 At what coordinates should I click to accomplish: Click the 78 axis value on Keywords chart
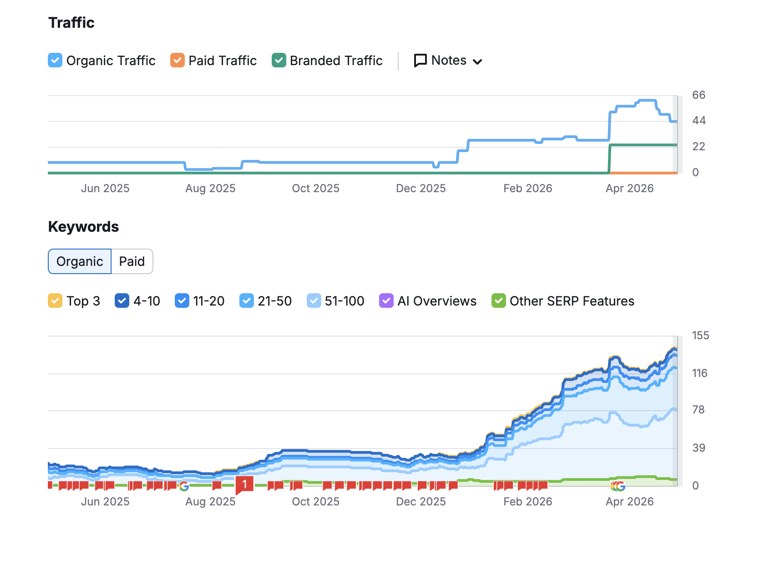(x=698, y=410)
